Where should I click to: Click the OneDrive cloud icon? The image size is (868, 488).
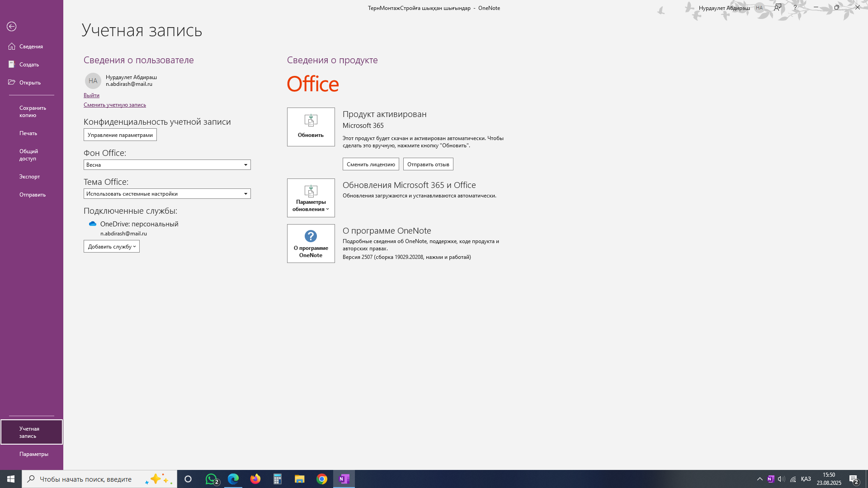(x=93, y=224)
